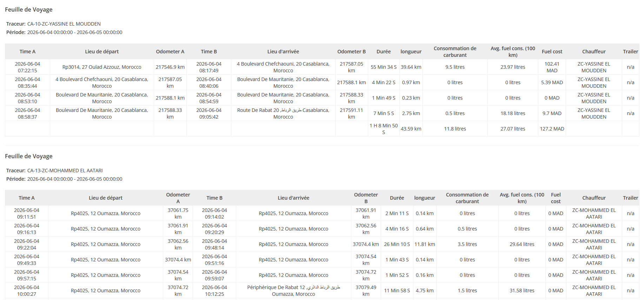
Task: Click length cell '39.64 km'
Action: coord(411,67)
